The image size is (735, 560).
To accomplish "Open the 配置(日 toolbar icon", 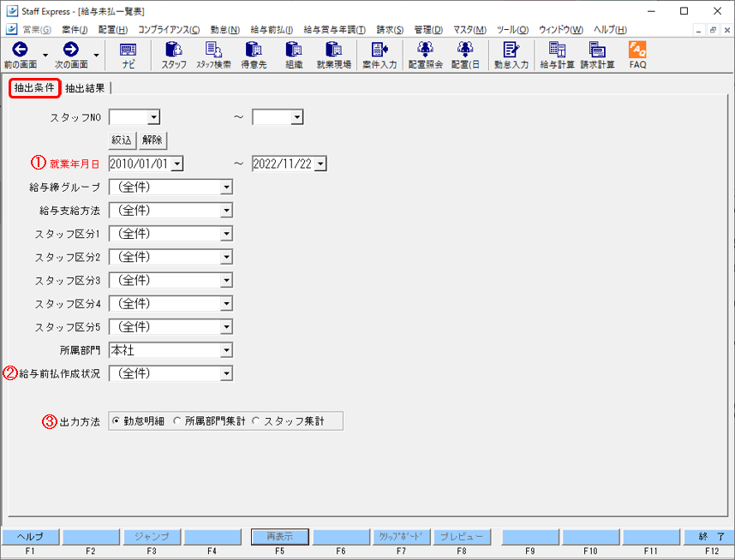I will click(x=465, y=50).
